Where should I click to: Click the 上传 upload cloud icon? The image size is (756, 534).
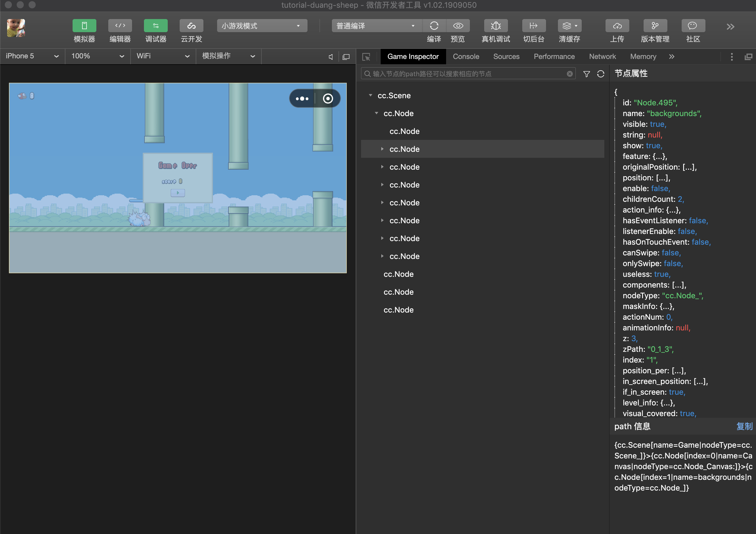pyautogui.click(x=617, y=26)
